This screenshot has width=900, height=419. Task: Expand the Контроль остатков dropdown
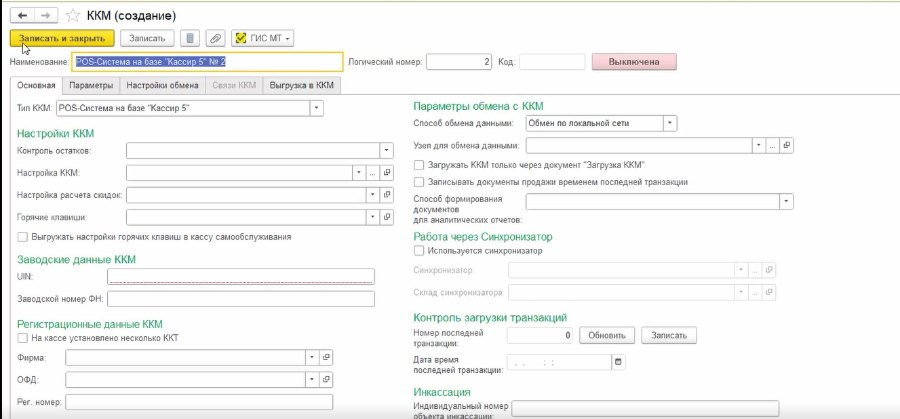[x=387, y=150]
